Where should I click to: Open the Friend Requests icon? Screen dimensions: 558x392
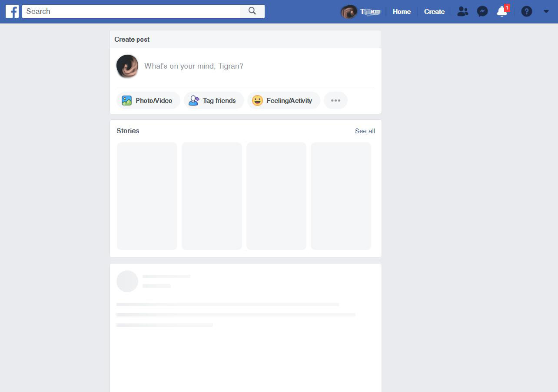click(x=462, y=12)
